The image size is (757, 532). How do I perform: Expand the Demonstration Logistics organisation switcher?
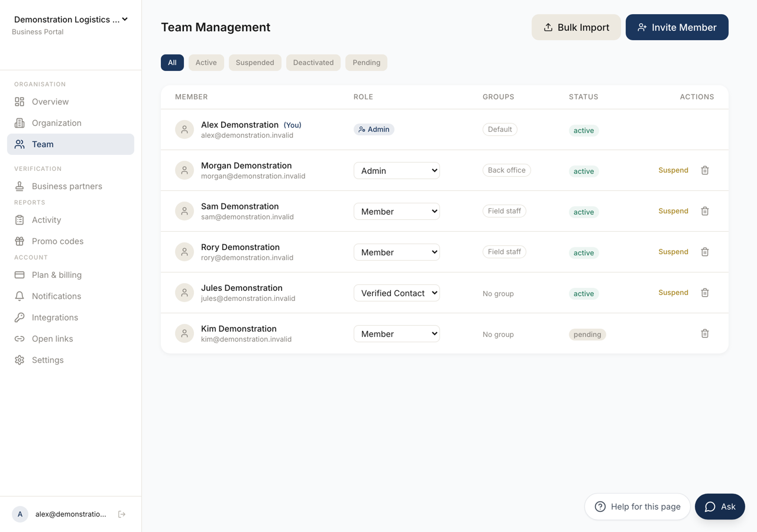pyautogui.click(x=71, y=20)
